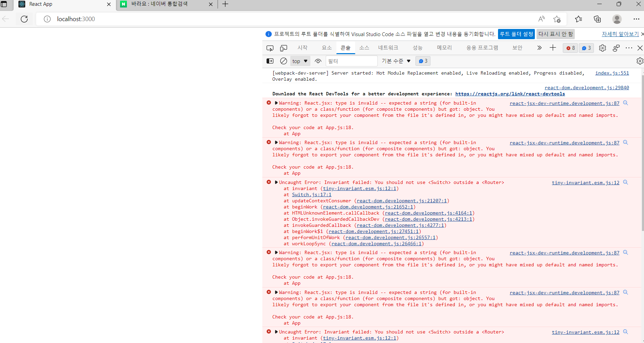The width and height of the screenshot is (644, 343).
Task: Click the 루트 폴더 설정 button
Action: (516, 34)
